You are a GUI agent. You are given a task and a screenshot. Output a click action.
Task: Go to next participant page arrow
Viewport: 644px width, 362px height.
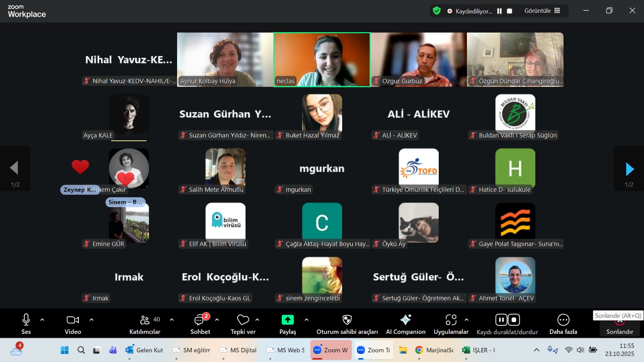click(x=630, y=169)
